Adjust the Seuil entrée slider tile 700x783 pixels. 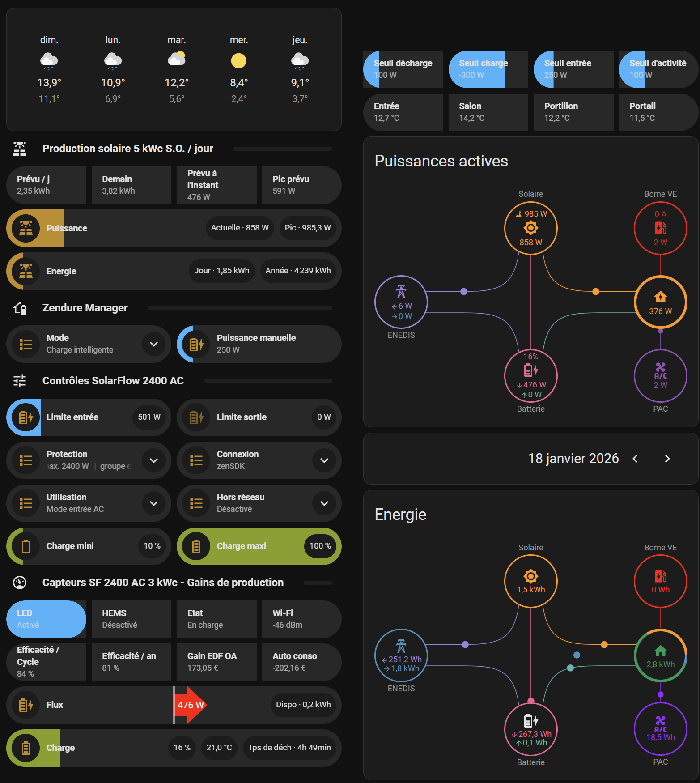pos(573,69)
